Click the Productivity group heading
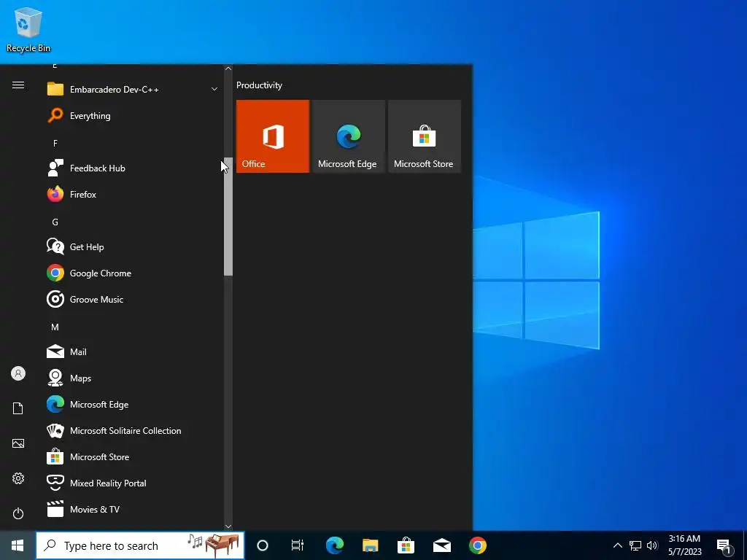 coord(259,85)
